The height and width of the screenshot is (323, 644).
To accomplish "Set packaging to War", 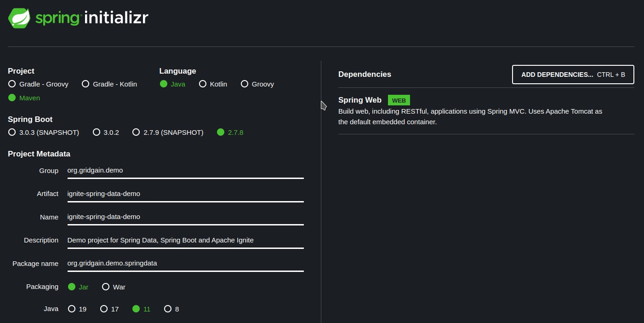I will pyautogui.click(x=114, y=287).
